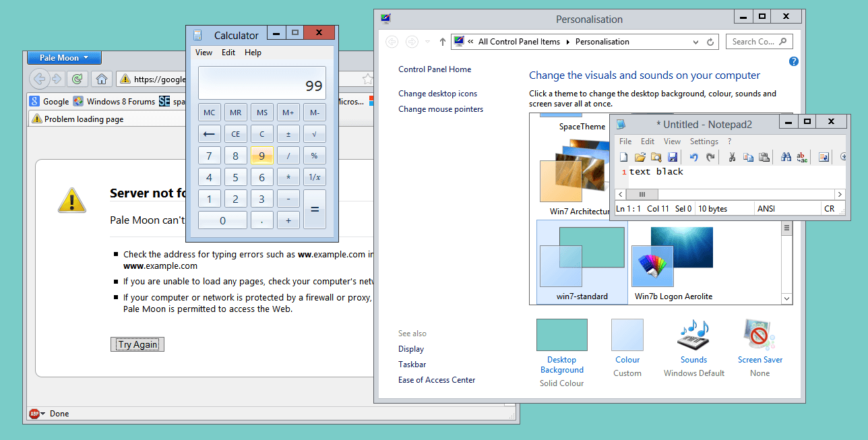Save the file with Notepad2's floppy icon

click(672, 157)
